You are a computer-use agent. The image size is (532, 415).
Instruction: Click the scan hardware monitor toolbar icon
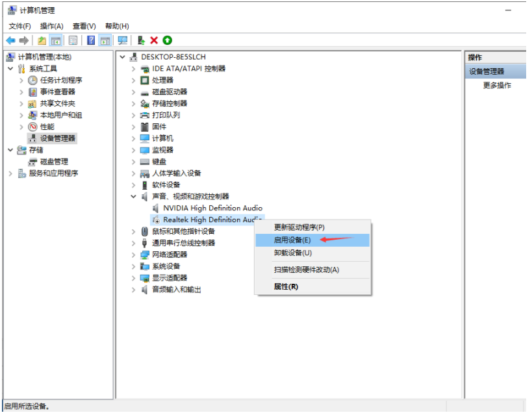122,40
